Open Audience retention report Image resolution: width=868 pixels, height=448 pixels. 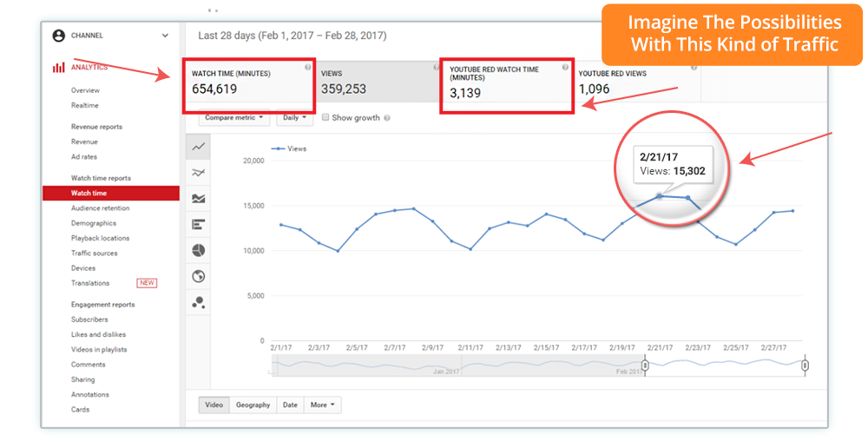coord(100,208)
